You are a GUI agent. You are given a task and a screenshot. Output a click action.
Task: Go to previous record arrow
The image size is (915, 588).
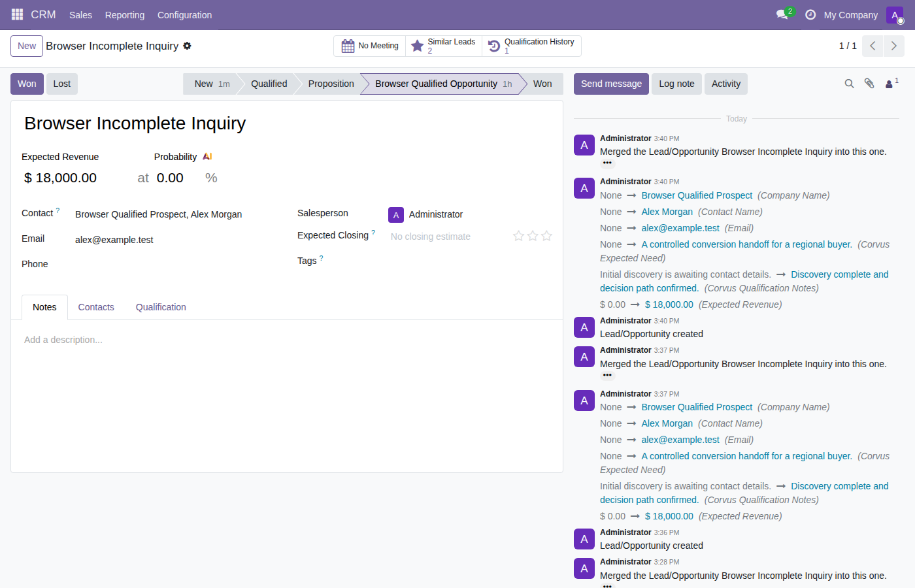coord(873,46)
